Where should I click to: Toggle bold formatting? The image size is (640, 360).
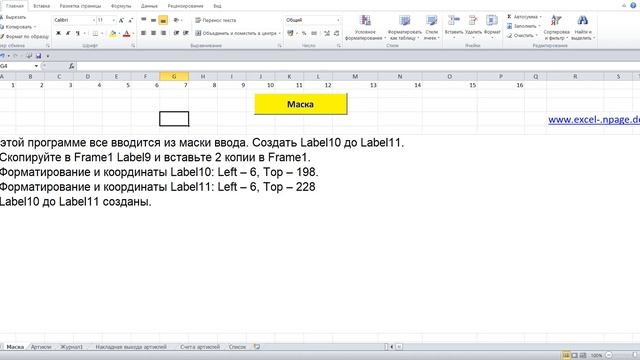point(58,33)
